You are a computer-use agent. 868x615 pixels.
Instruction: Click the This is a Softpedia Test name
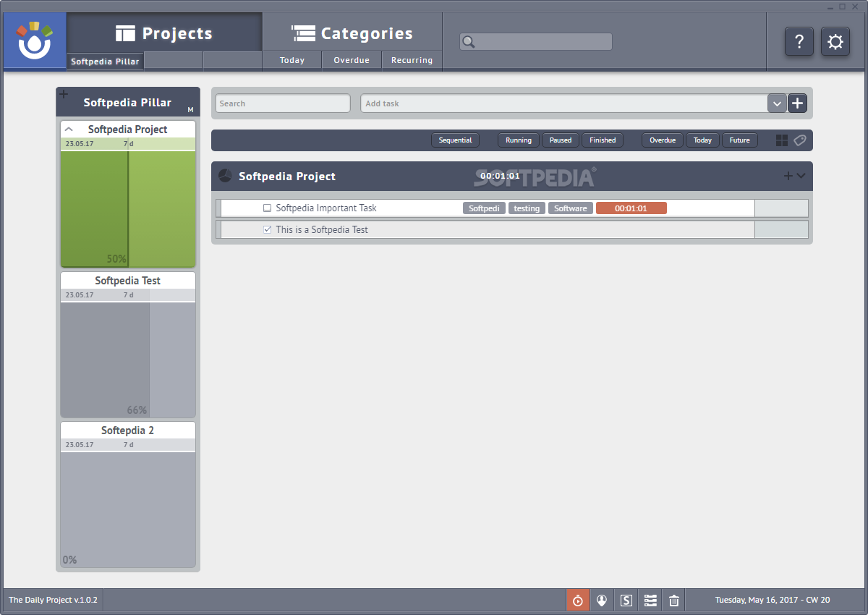[322, 230]
